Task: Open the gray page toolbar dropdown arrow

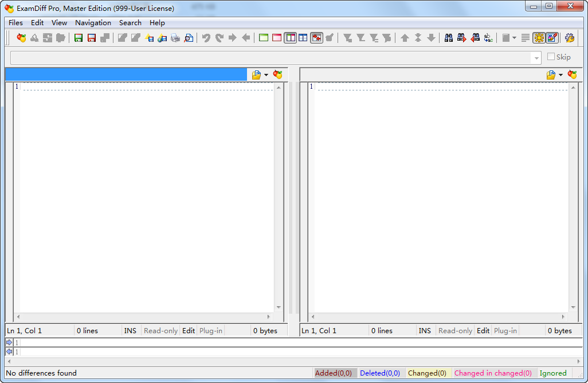Action: (514, 38)
